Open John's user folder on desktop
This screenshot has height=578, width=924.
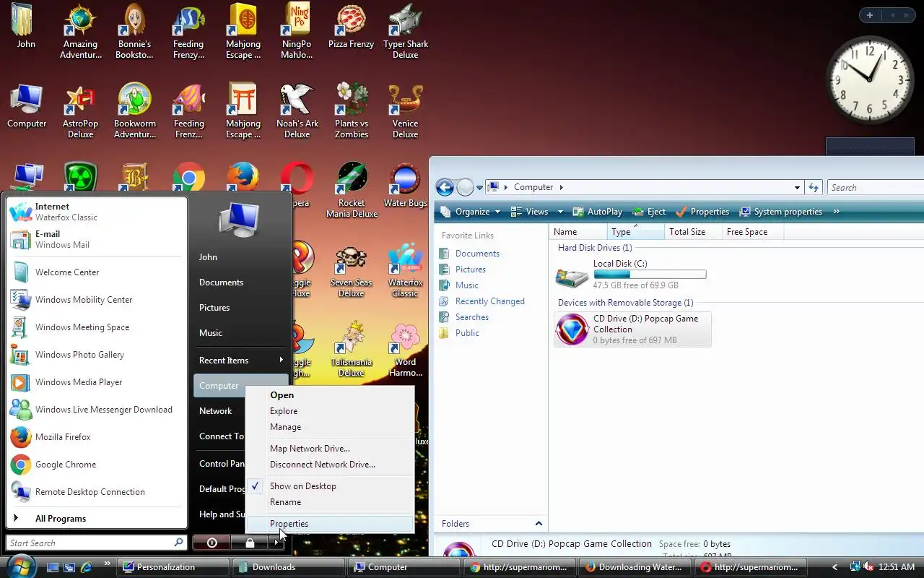point(26,27)
